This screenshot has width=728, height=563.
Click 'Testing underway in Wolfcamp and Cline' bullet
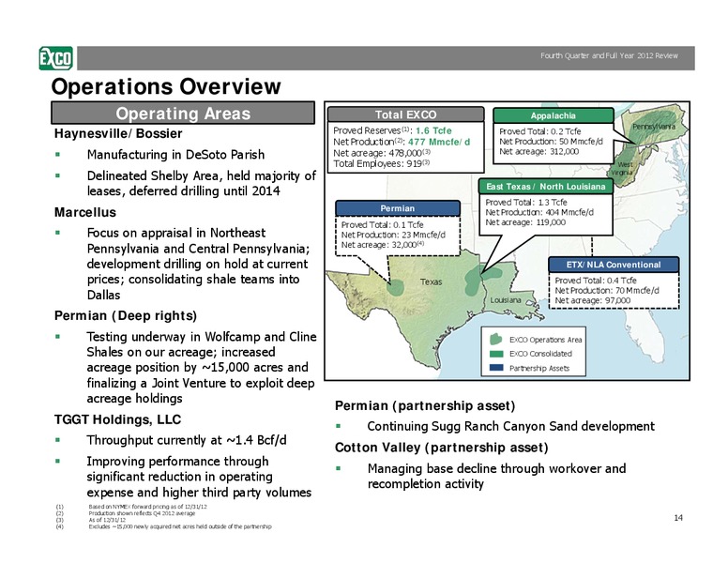pos(202,368)
